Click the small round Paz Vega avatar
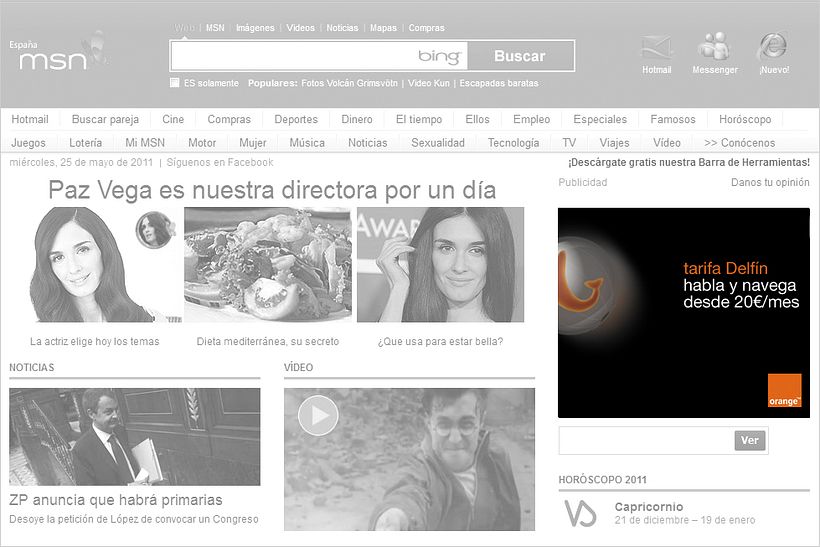820x547 pixels. [154, 230]
